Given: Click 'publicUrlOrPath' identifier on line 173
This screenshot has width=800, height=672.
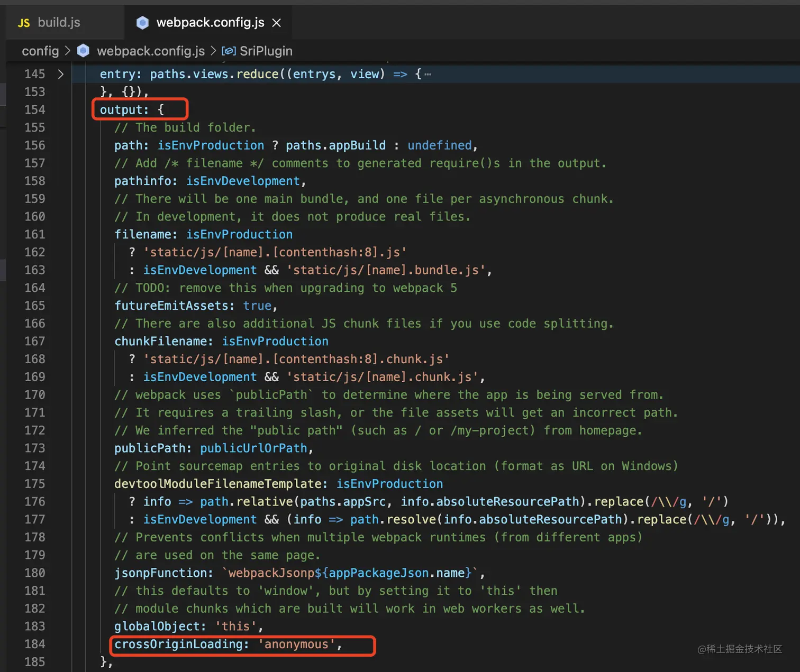Looking at the screenshot, I should coord(253,448).
